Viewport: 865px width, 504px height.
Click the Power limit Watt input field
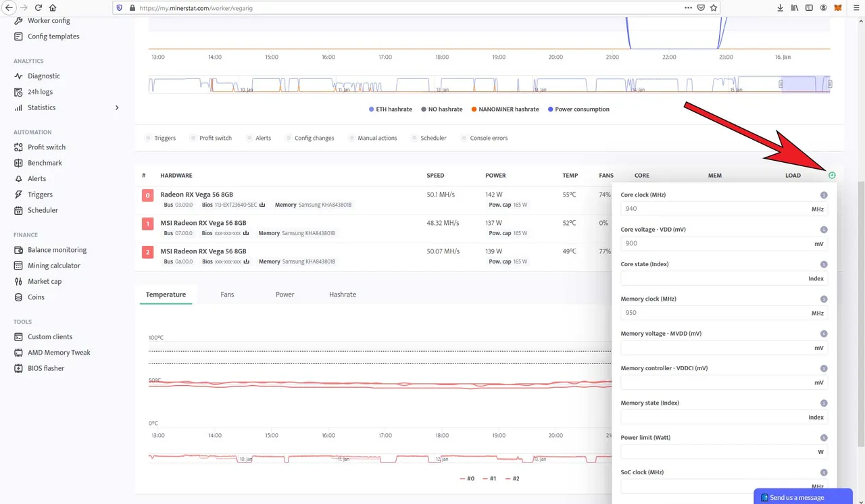click(724, 452)
